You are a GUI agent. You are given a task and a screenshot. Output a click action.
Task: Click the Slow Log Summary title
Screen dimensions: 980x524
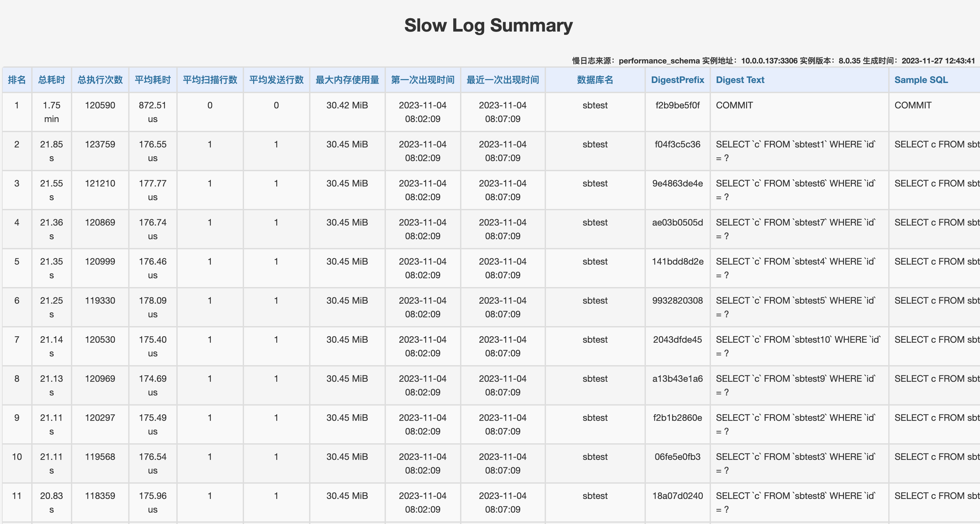tap(489, 25)
